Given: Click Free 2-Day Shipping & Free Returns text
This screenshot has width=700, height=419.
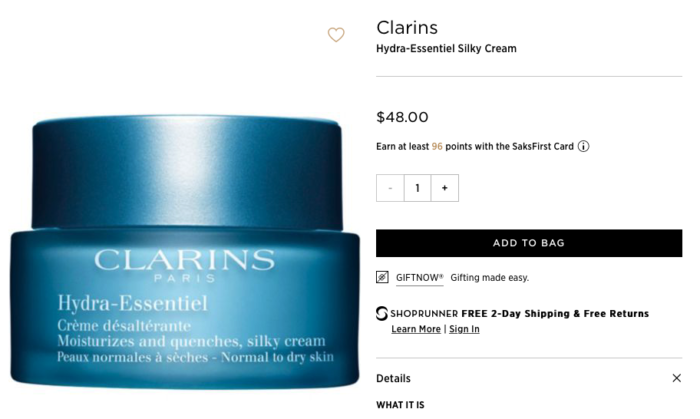Looking at the screenshot, I should click(555, 313).
